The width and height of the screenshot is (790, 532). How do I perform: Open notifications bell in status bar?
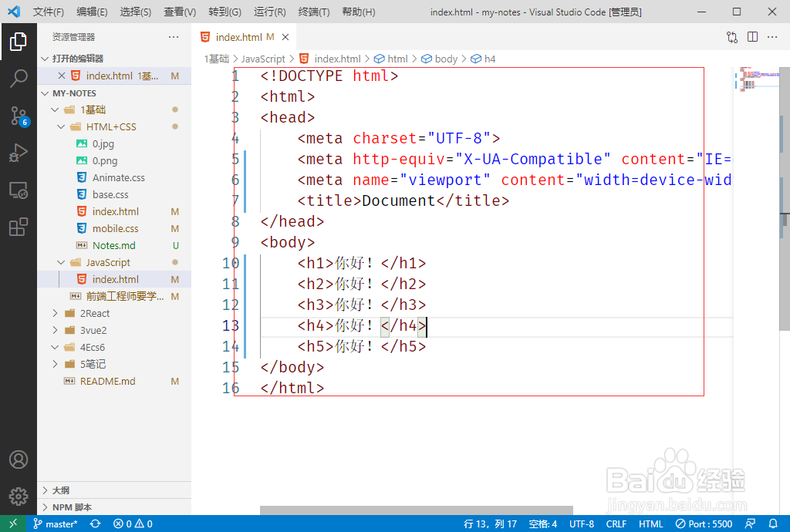(x=773, y=524)
